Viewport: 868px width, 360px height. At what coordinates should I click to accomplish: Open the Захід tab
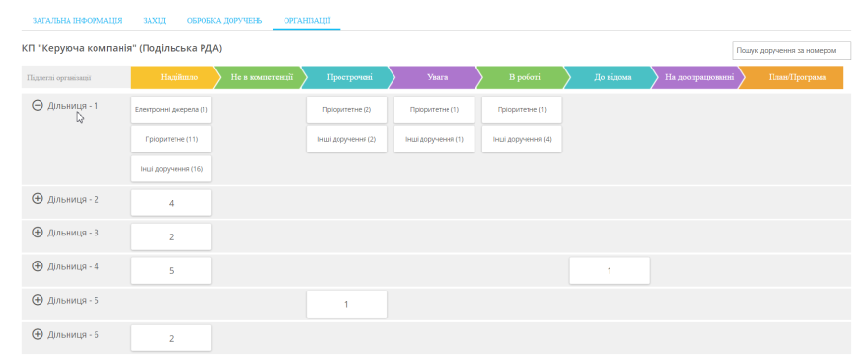click(x=154, y=21)
